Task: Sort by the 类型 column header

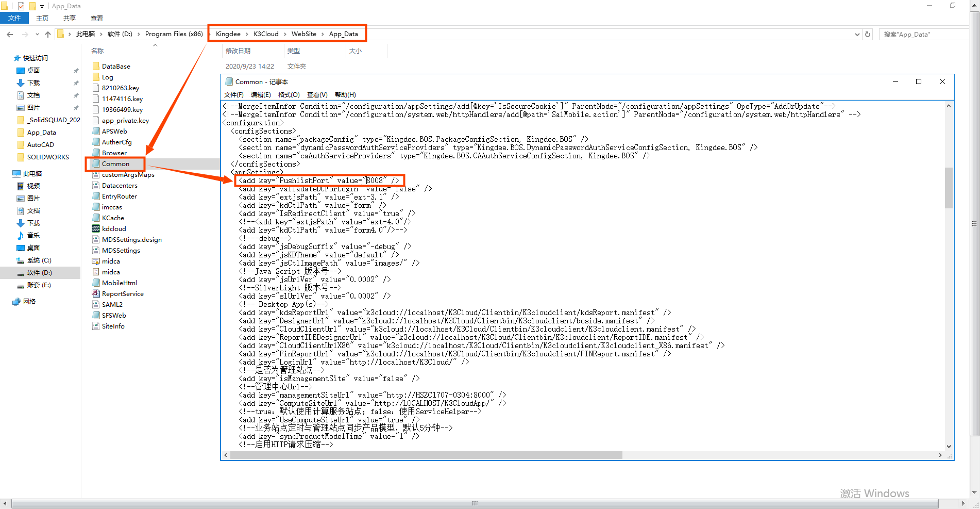Action: coord(294,51)
